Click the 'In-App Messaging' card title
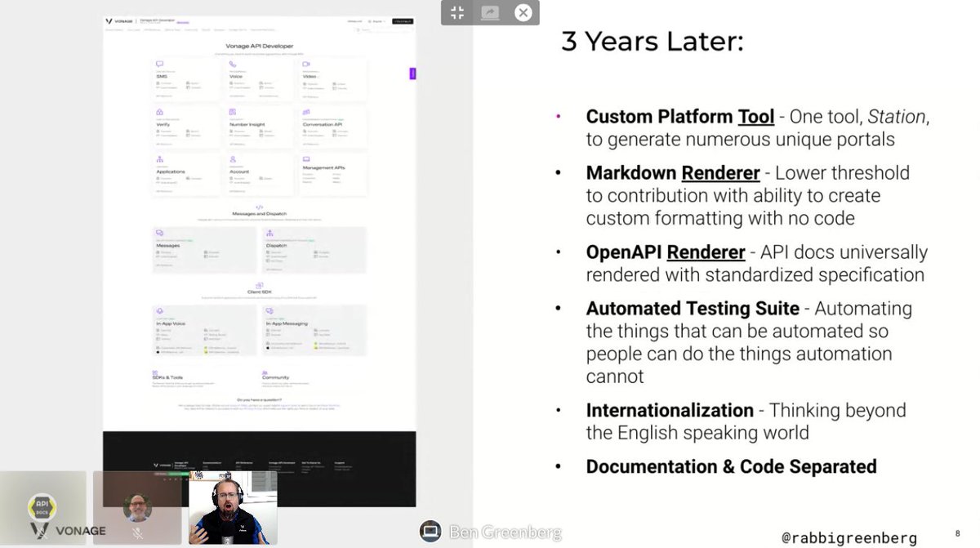The width and height of the screenshot is (980, 548). click(285, 323)
